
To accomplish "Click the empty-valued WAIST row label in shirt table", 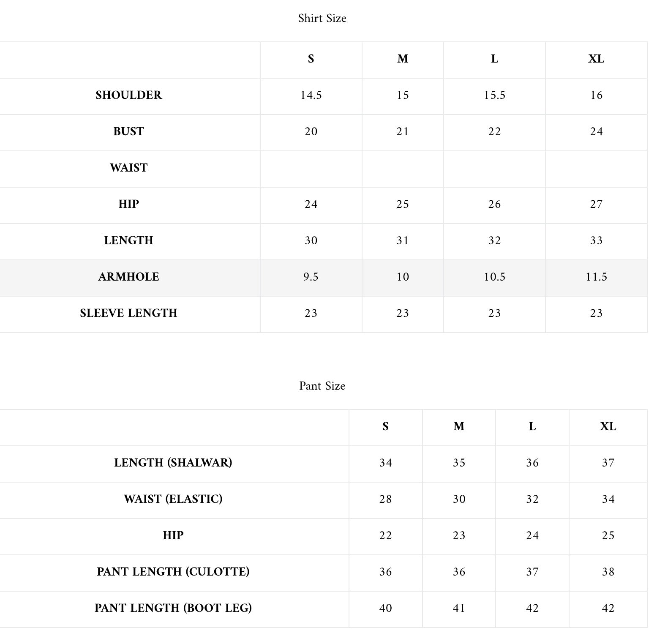I will [128, 168].
